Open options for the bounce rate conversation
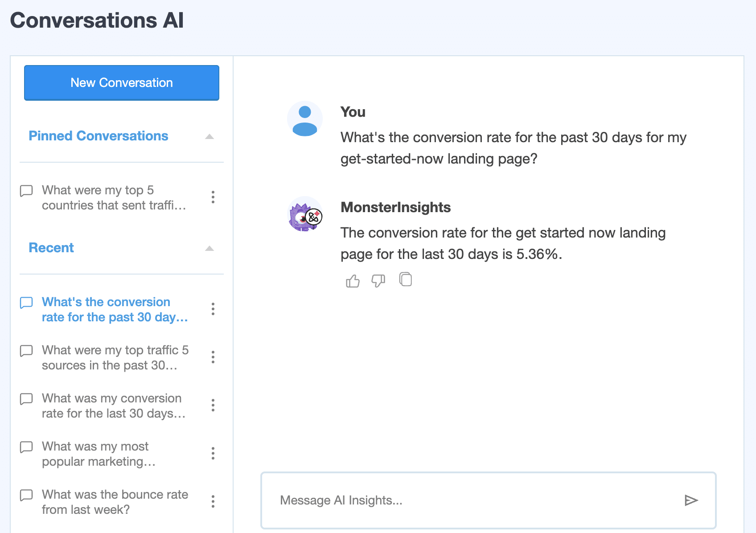Screen dimensions: 756x533 (x=213, y=502)
